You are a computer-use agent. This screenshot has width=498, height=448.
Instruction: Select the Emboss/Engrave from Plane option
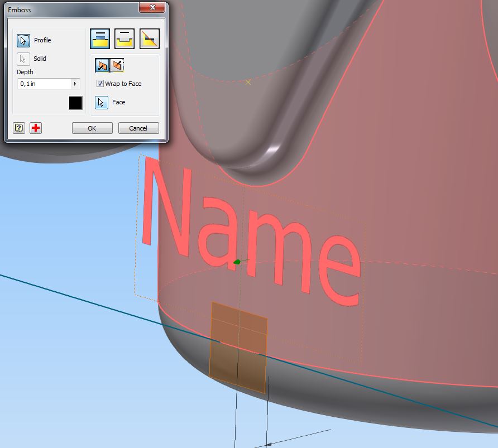coord(149,38)
